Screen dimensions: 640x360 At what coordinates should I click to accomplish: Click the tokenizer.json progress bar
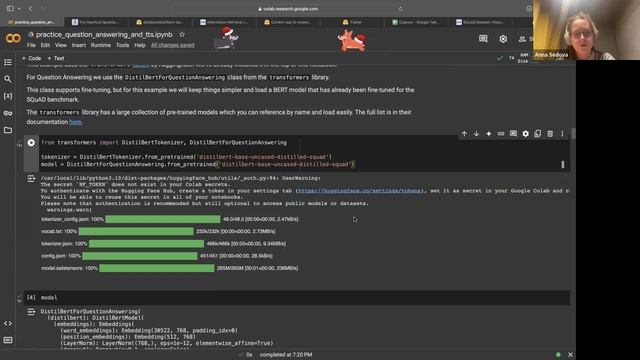147,244
